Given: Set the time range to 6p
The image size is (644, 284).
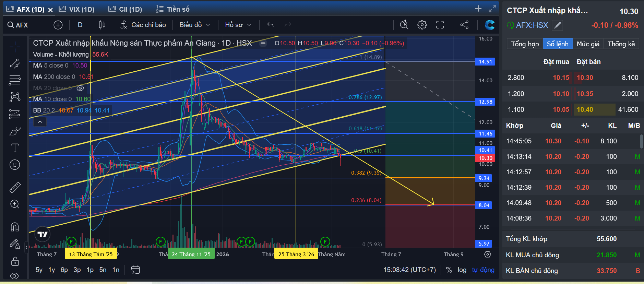Looking at the screenshot, I should coord(64,270).
